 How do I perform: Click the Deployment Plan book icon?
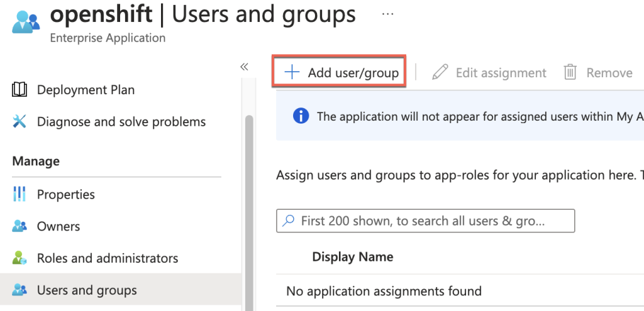[x=19, y=90]
